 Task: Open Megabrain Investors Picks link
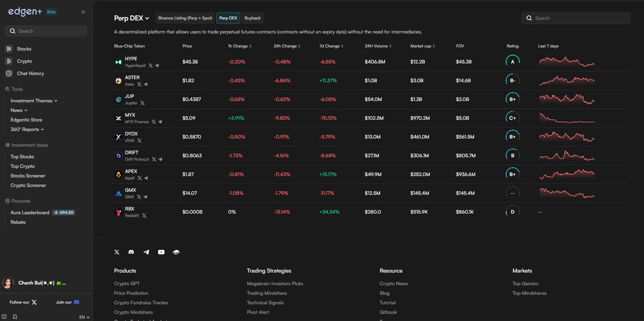[275, 283]
